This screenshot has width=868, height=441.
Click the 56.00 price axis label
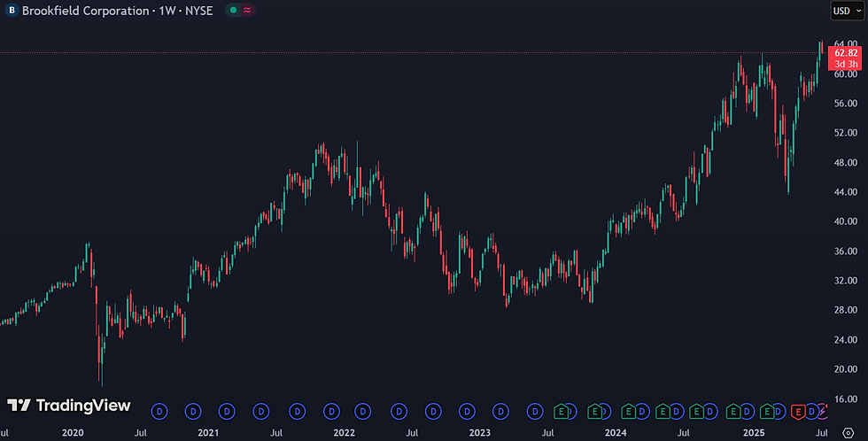845,104
